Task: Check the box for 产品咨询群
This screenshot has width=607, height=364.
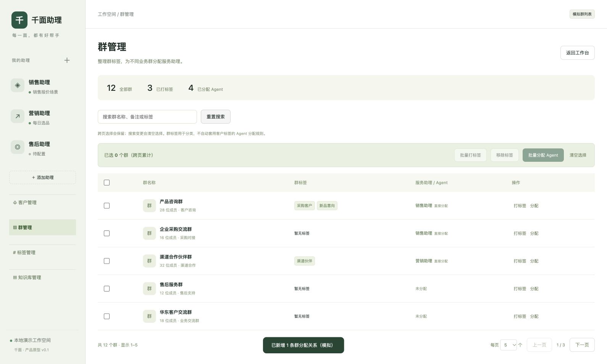Action: (107, 206)
